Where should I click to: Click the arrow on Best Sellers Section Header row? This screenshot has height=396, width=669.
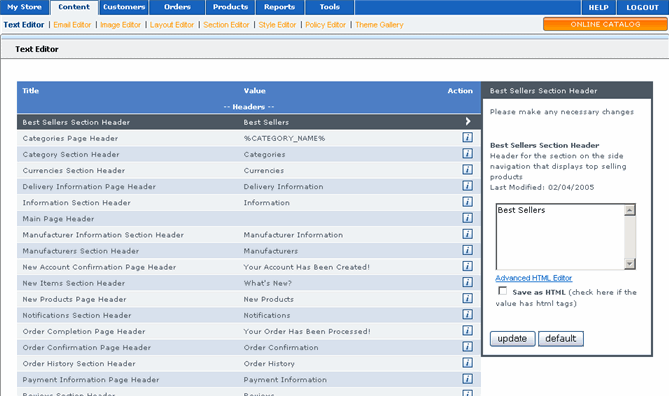pos(468,122)
